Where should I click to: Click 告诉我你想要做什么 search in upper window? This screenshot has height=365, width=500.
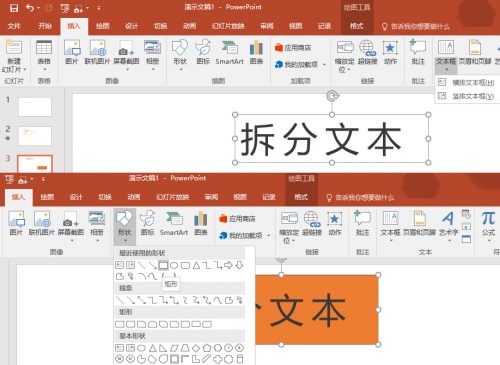pyautogui.click(x=416, y=26)
